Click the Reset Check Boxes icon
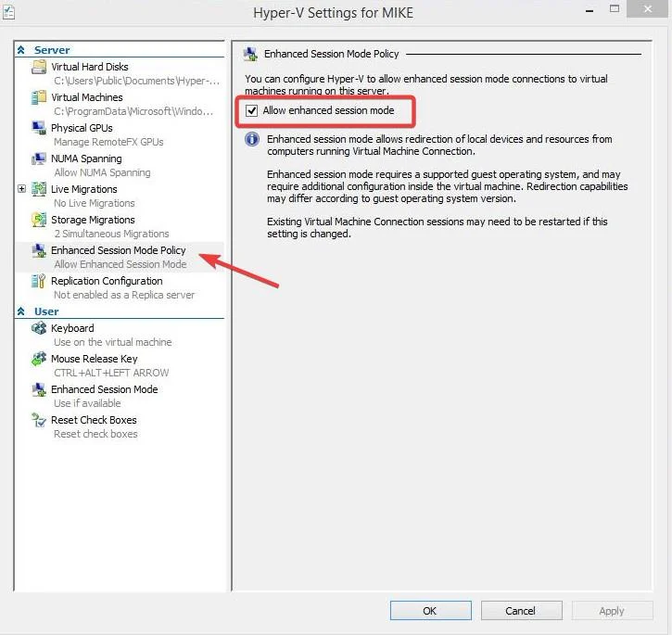The height and width of the screenshot is (635, 672). pyautogui.click(x=39, y=420)
